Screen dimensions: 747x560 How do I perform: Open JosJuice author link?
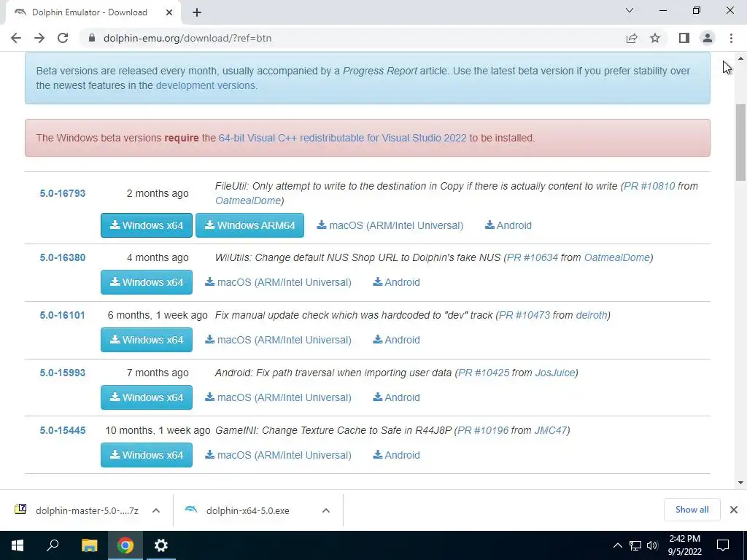tap(555, 373)
